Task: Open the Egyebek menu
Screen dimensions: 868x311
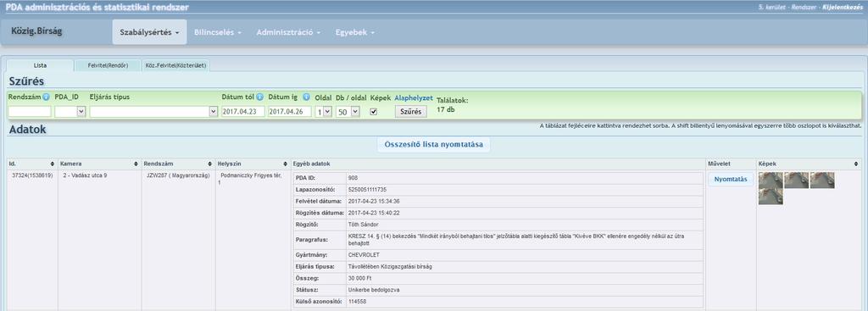Action: pos(355,33)
